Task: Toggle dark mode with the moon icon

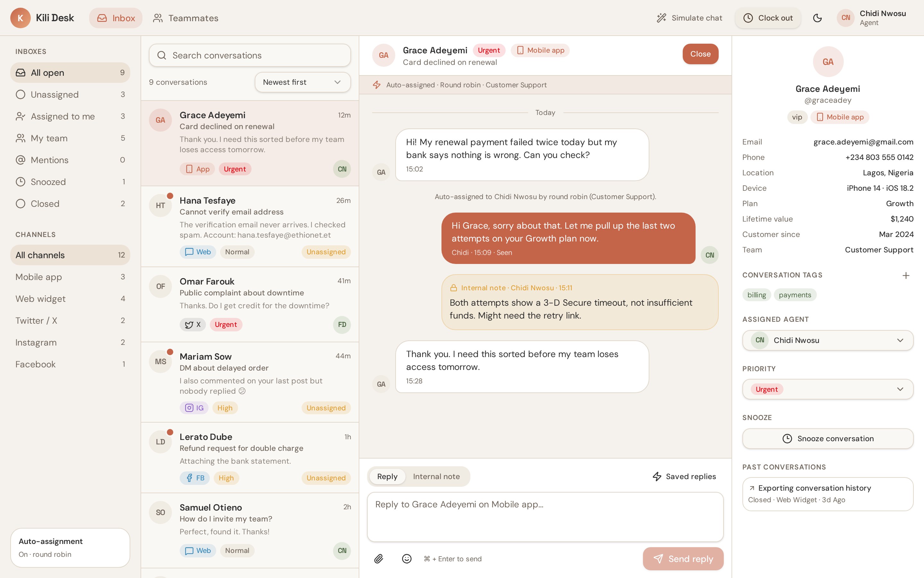Action: click(817, 18)
